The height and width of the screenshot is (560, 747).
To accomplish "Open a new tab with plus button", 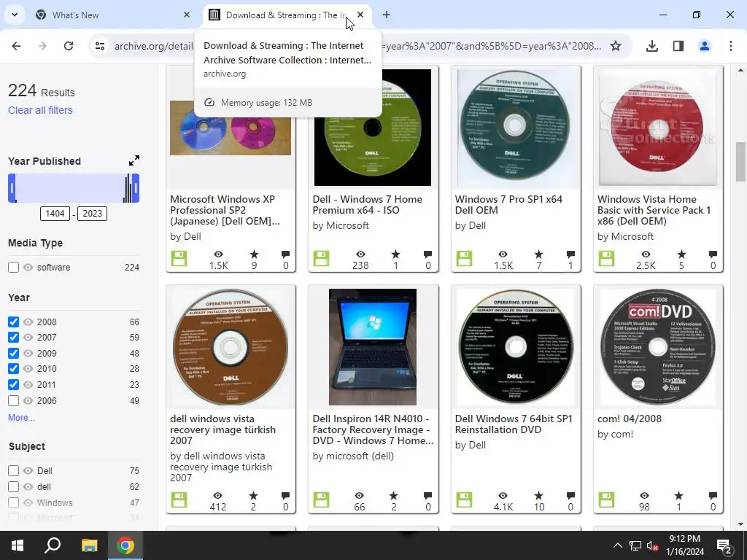I will (387, 15).
